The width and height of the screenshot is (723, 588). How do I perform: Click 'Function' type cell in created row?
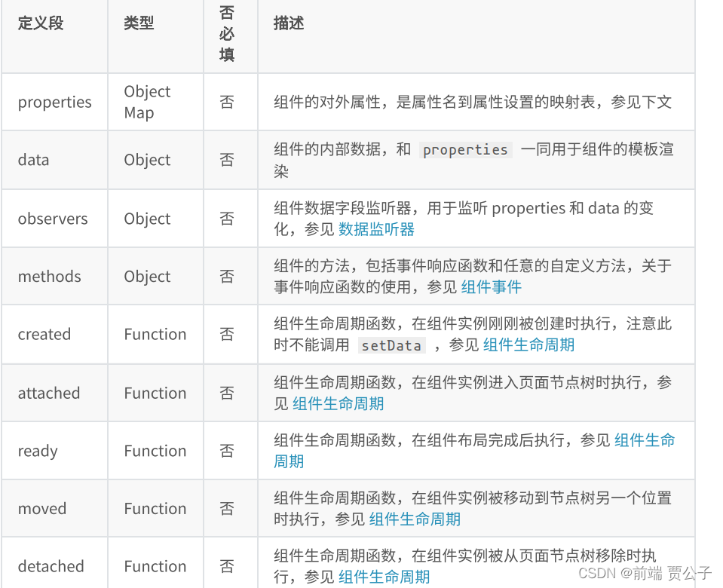coord(156,335)
